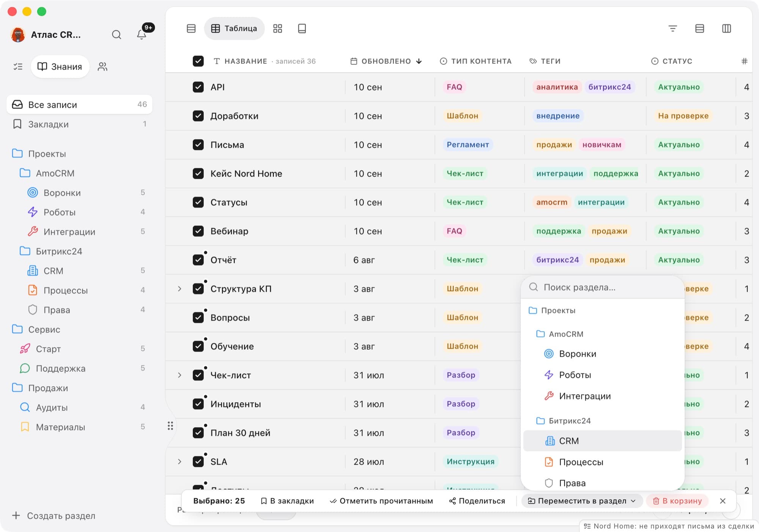Switch to the grid gallery view icon
The height and width of the screenshot is (532, 759).
(x=278, y=28)
